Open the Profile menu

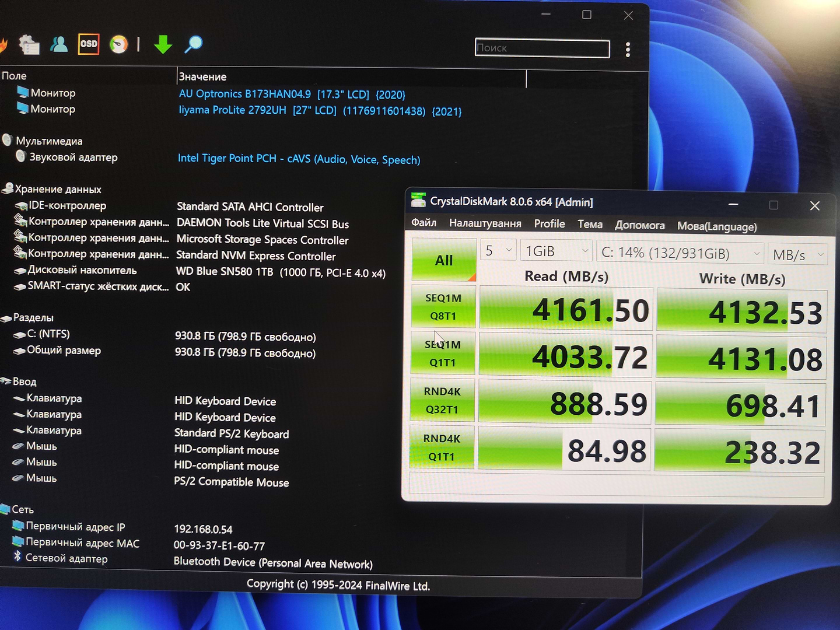(x=549, y=224)
